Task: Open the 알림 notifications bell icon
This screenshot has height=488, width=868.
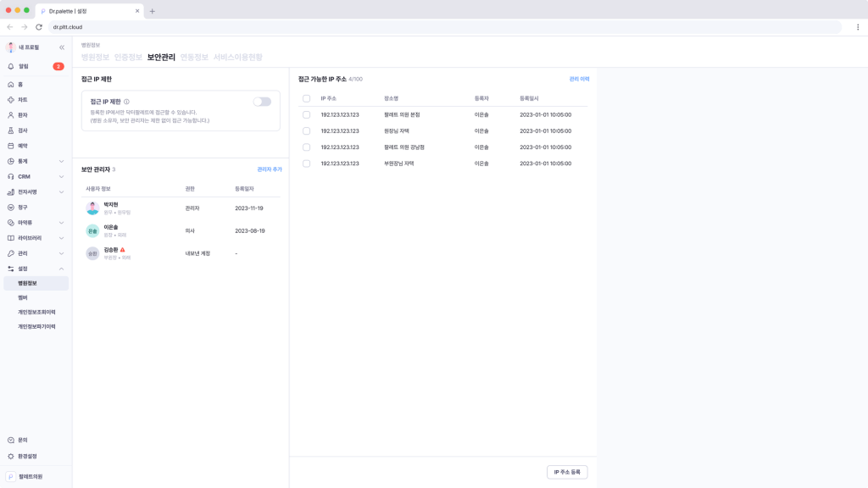Action: (11, 66)
